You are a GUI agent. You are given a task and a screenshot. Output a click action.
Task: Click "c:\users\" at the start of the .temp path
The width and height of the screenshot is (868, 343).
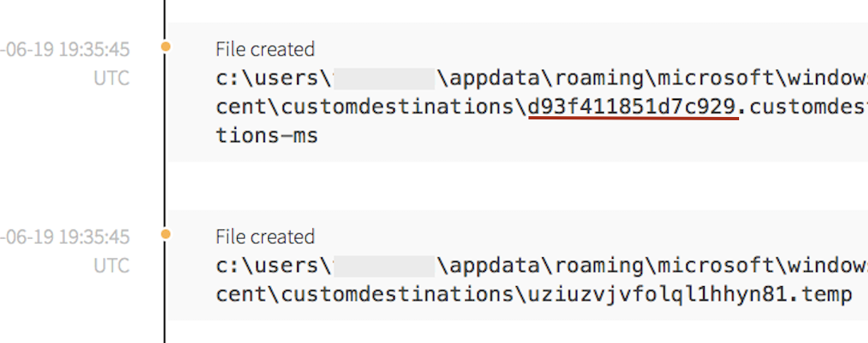pyautogui.click(x=272, y=266)
